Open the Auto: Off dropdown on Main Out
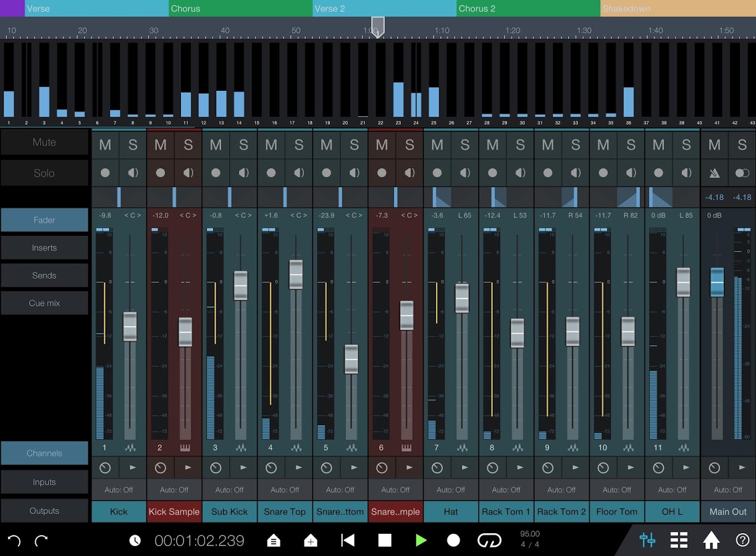Viewport: 756px width, 556px height. [728, 489]
